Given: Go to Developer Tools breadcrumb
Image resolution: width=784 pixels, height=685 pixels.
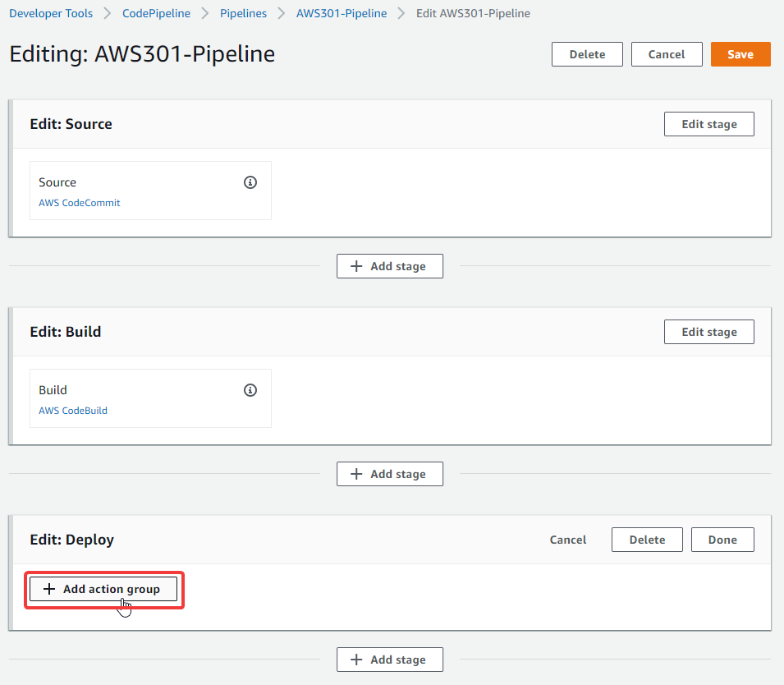Looking at the screenshot, I should click(x=51, y=13).
